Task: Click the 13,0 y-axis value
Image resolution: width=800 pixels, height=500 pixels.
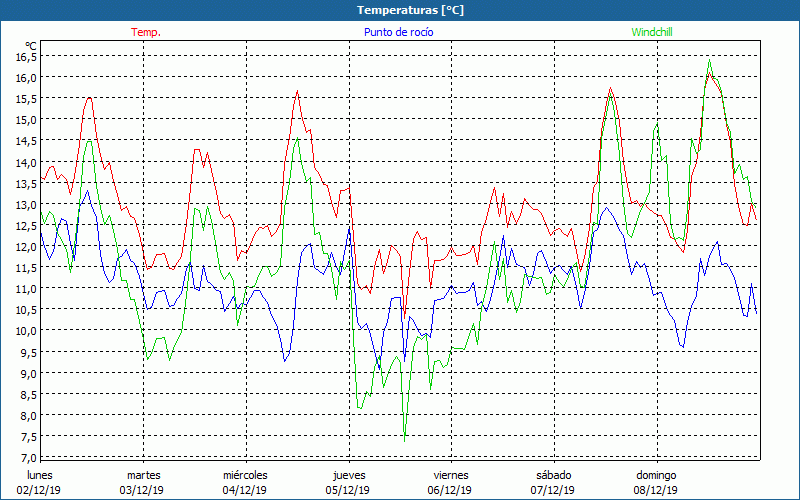Action: coord(27,205)
